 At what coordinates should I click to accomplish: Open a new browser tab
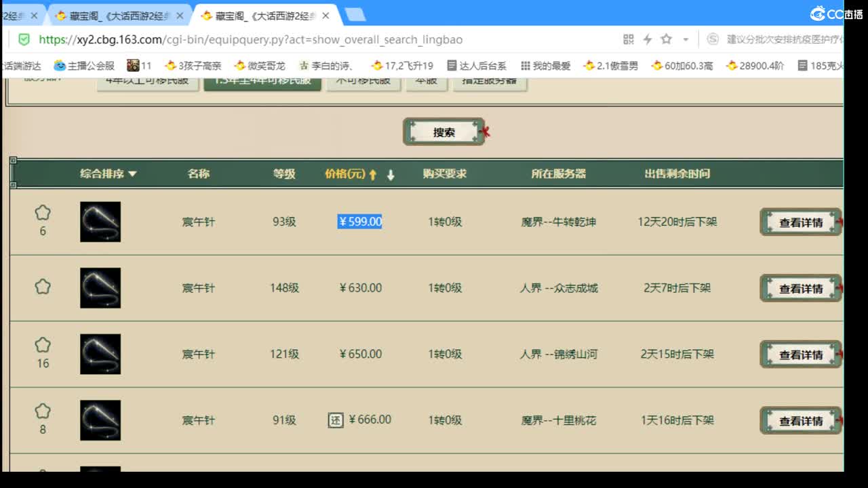(355, 14)
